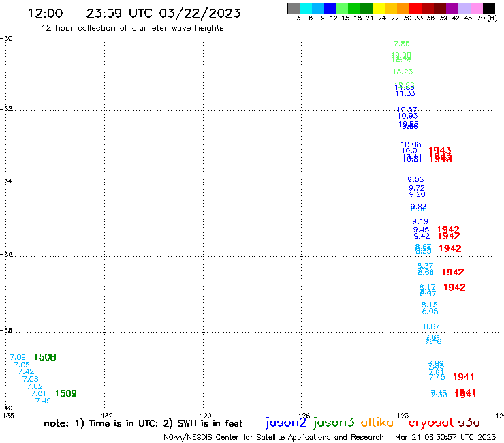
Task: Click the gray swatch in the color scale
Action: 294,8
